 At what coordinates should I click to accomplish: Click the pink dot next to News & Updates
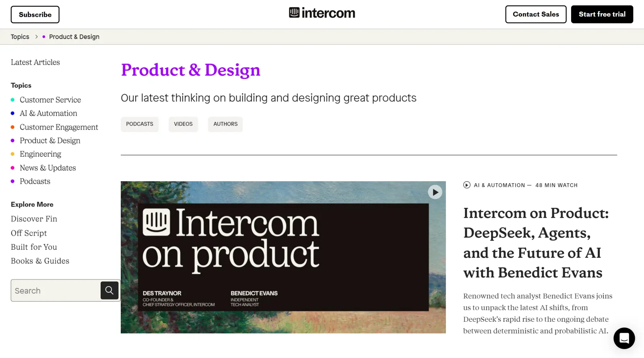click(12, 168)
